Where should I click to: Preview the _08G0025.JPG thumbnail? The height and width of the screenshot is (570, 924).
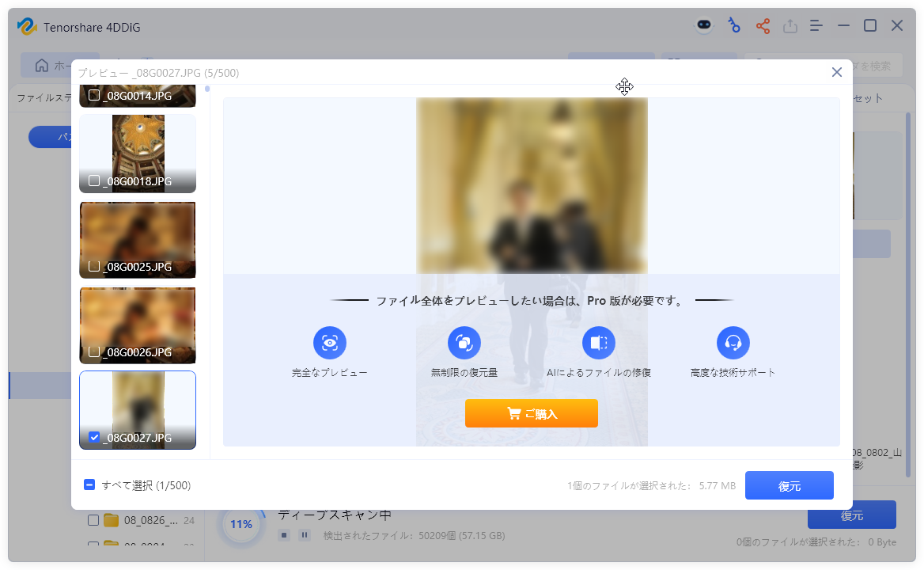(x=138, y=239)
